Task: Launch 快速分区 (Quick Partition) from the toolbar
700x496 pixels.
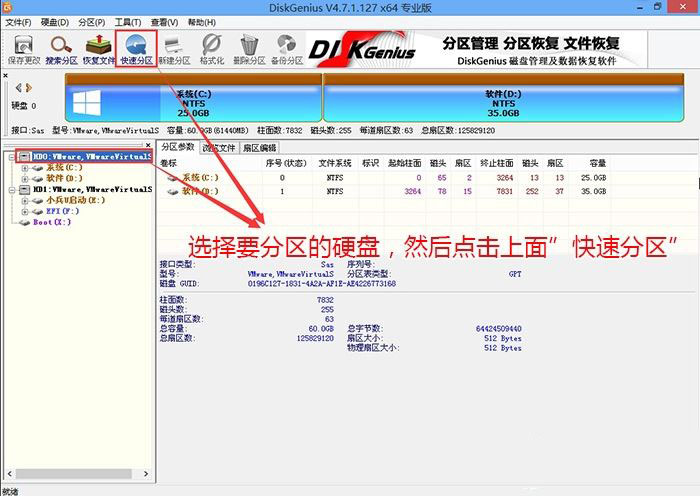Action: pos(136,48)
